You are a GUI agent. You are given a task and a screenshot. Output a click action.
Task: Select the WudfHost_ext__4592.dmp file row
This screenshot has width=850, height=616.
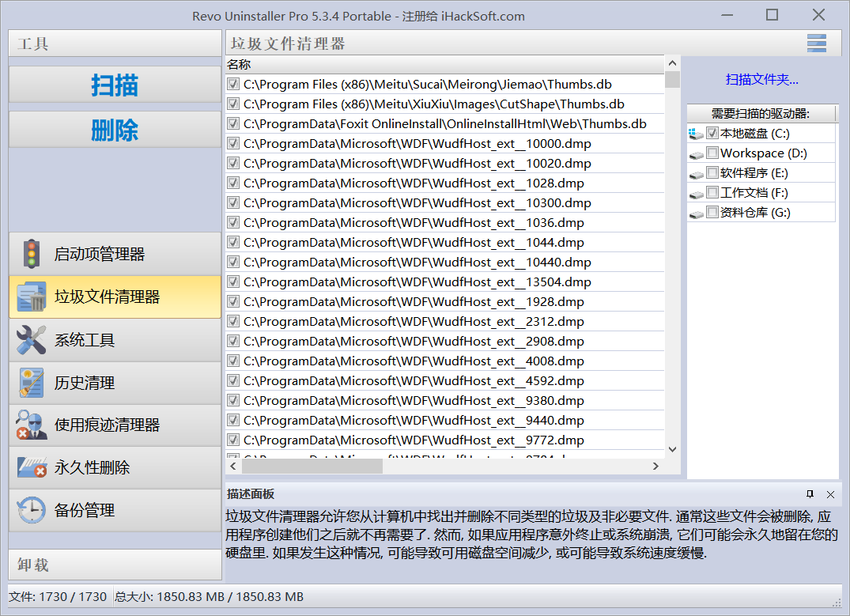point(444,380)
